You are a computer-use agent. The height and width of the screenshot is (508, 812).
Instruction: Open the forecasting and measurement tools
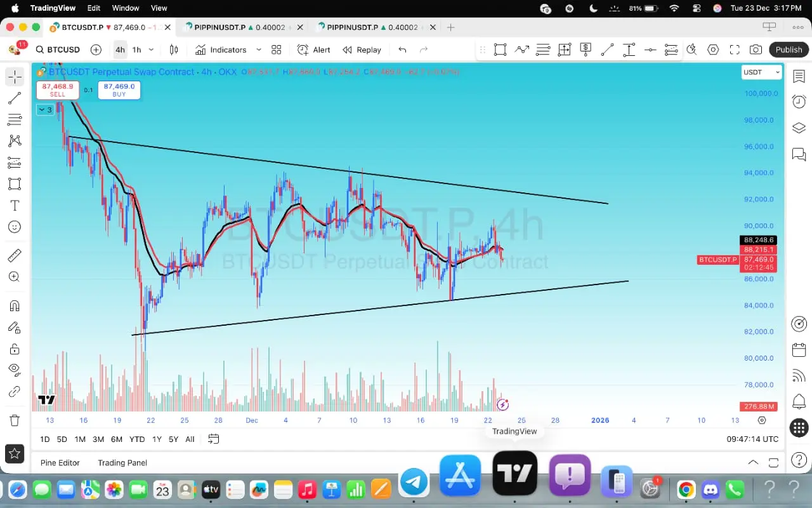pyautogui.click(x=15, y=163)
